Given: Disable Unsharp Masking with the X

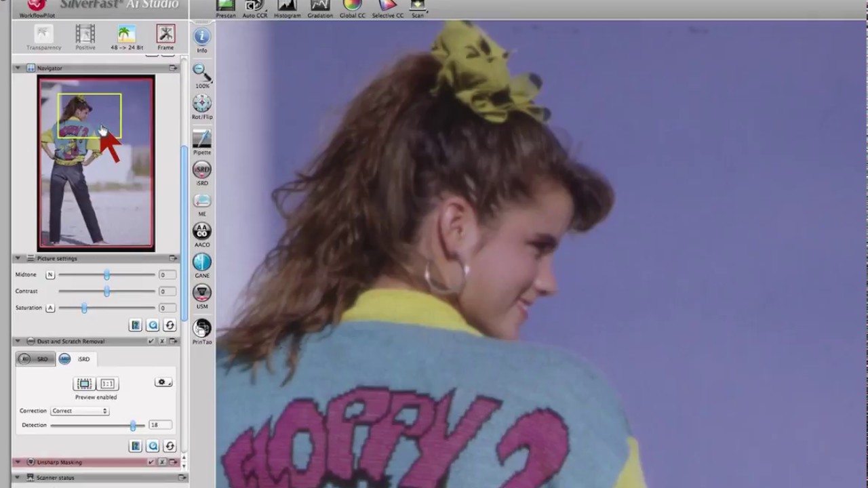Looking at the screenshot, I should point(163,462).
